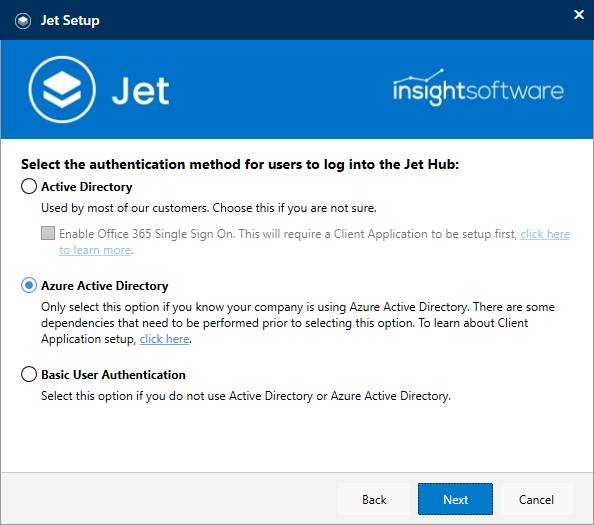Click the insightsoftware logo
This screenshot has width=594, height=525.
[478, 87]
